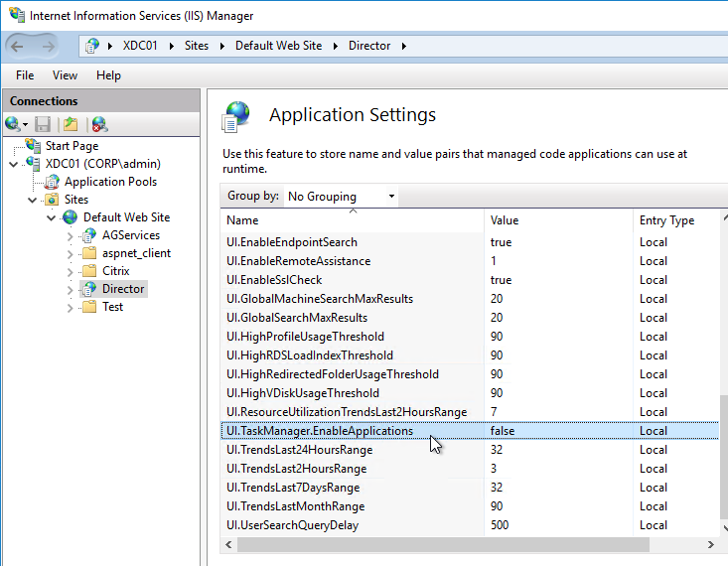Viewport: 728px width, 566px height.
Task: Select the UI.ResourceUtilizationTrendsLast2HoursRange row
Action: point(470,412)
